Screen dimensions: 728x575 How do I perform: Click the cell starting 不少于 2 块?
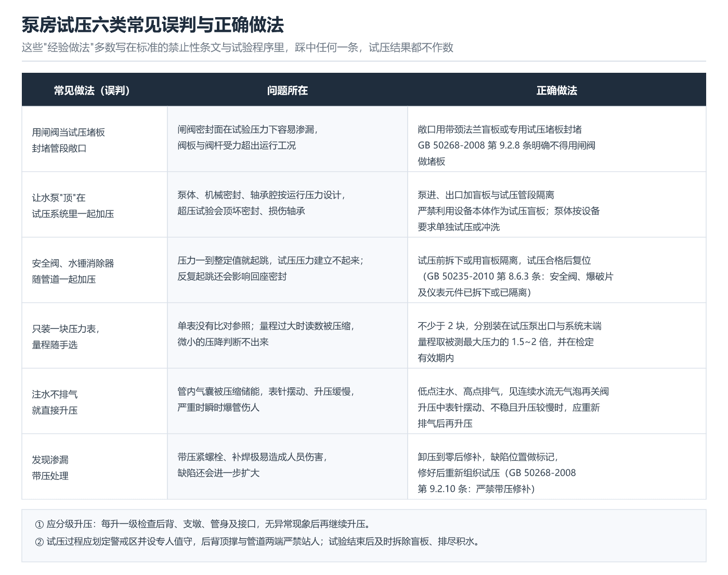pyautogui.click(x=557, y=336)
